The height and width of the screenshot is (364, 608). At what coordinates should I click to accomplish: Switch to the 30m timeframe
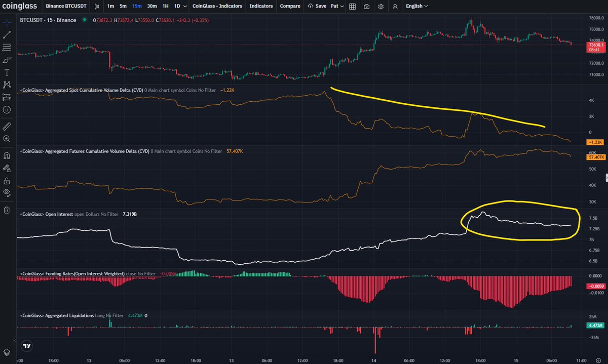click(151, 6)
